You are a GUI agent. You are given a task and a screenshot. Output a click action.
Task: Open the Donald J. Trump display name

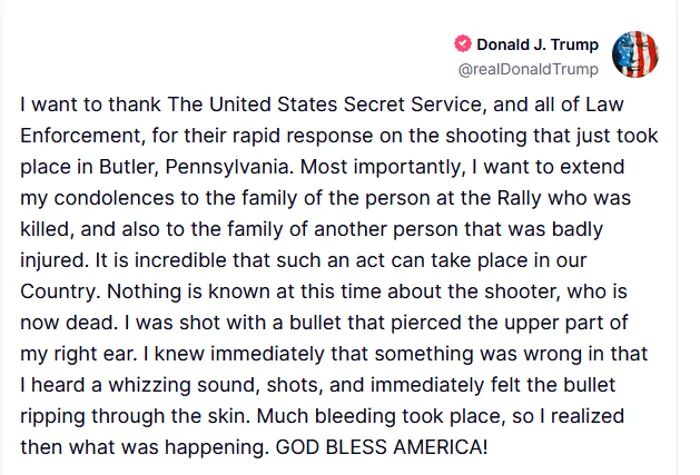pos(538,44)
